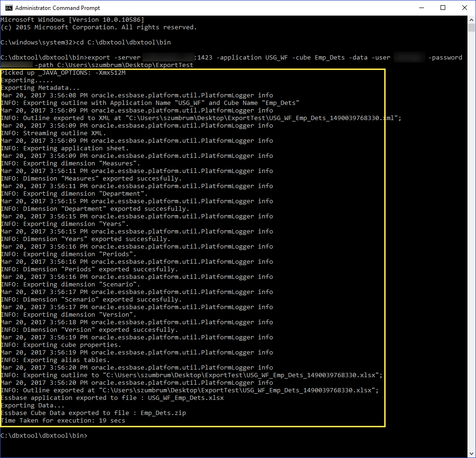The height and width of the screenshot is (458, 476).
Task: Click the scrollbar down arrow
Action: coord(471,453)
